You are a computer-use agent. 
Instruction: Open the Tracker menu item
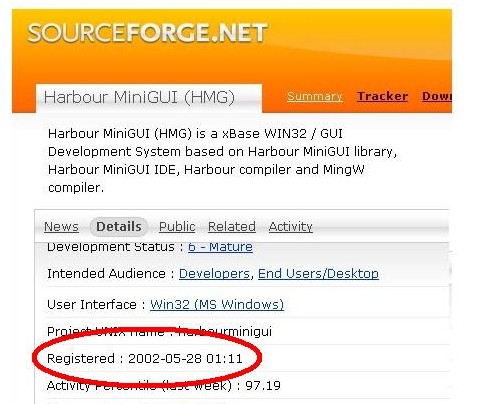(382, 96)
